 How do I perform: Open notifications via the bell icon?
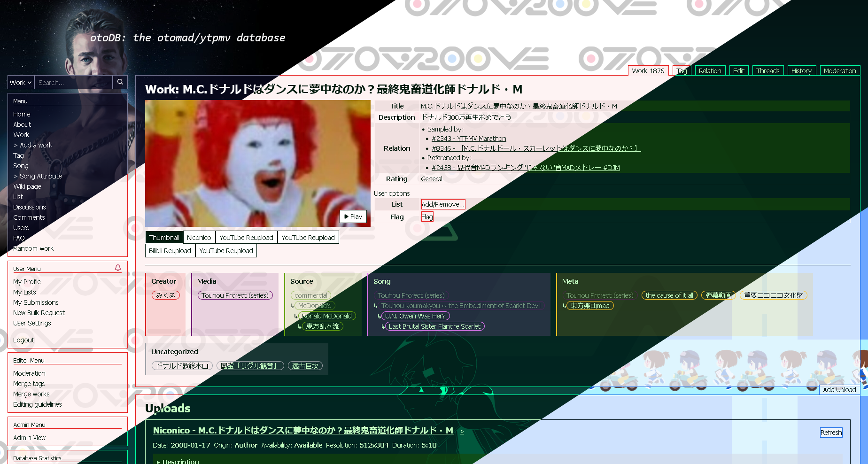pos(118,268)
